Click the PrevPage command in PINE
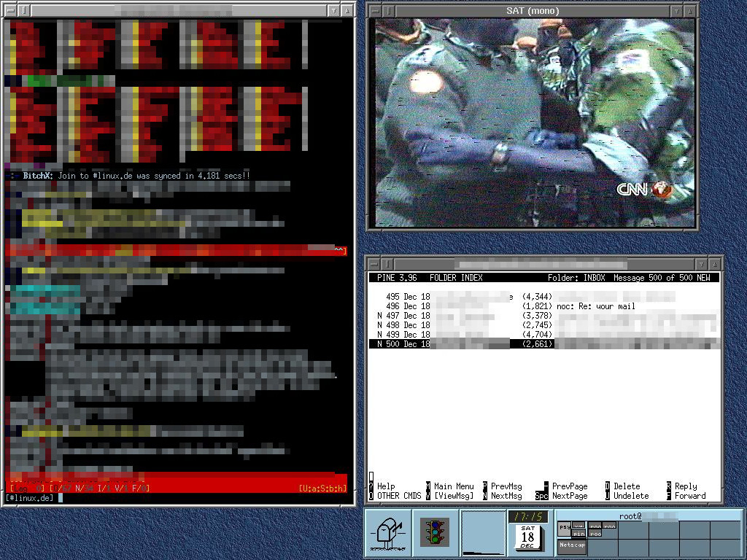747x560 pixels. coord(570,486)
